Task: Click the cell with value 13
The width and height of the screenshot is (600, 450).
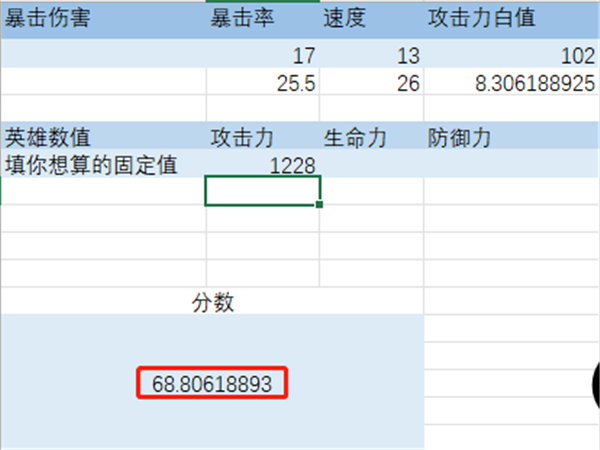Action: point(371,55)
